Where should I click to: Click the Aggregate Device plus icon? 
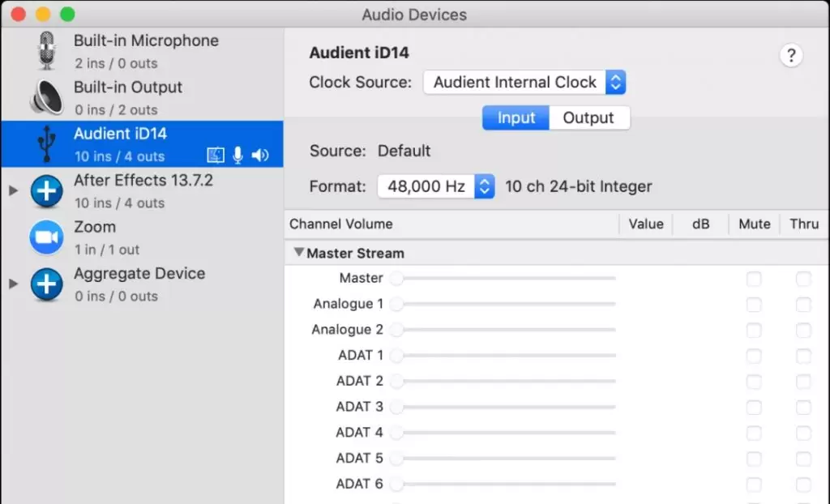[46, 284]
